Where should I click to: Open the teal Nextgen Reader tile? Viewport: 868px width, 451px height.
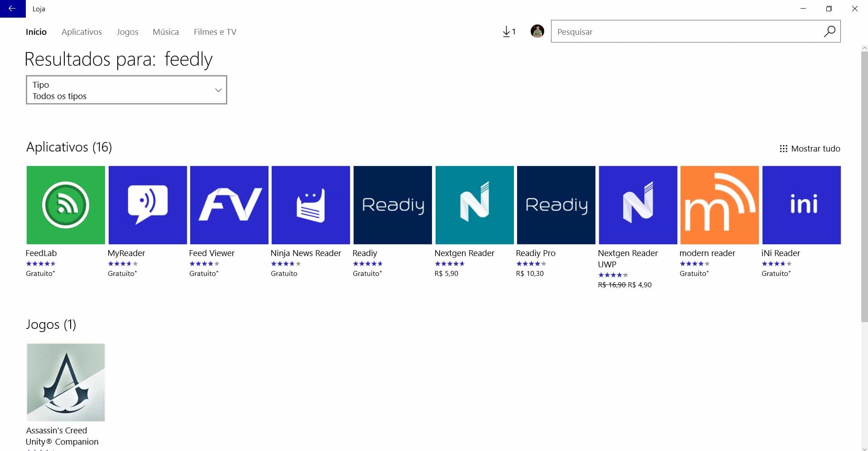475,205
